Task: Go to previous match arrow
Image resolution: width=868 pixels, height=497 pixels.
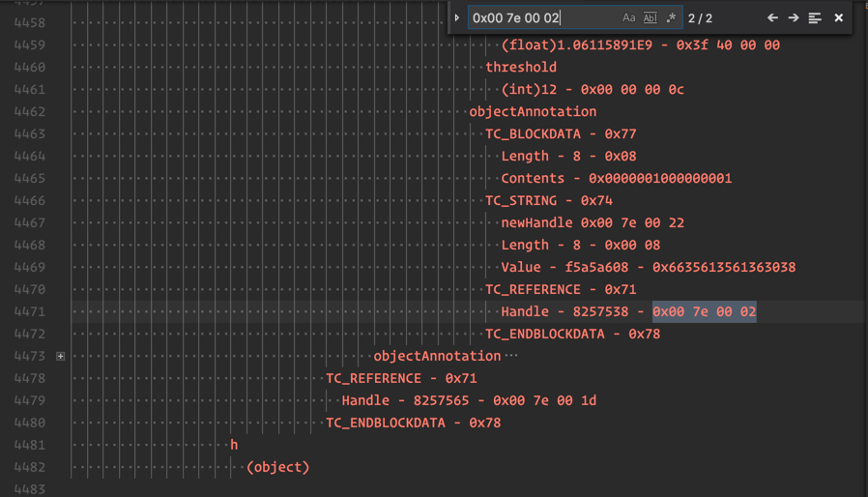Action: coord(772,17)
